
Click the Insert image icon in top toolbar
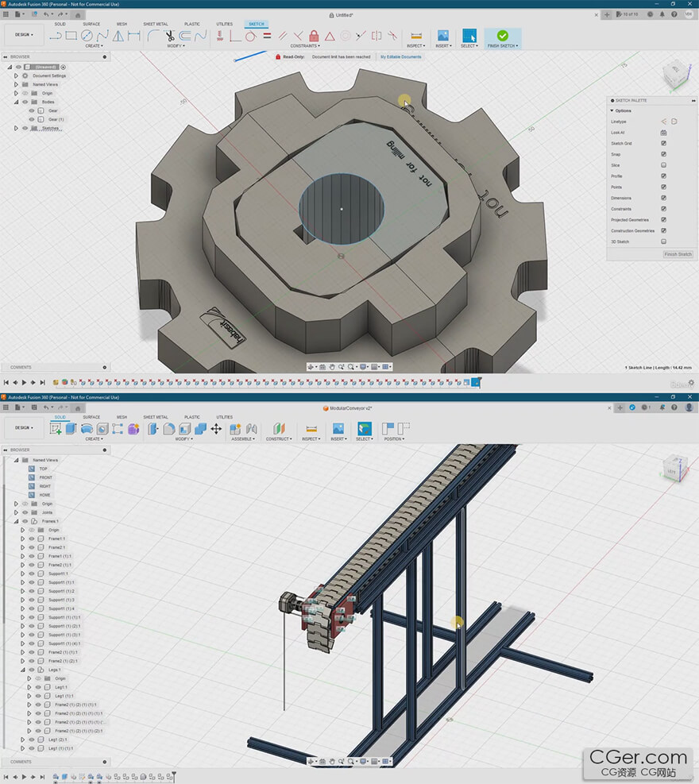442,36
